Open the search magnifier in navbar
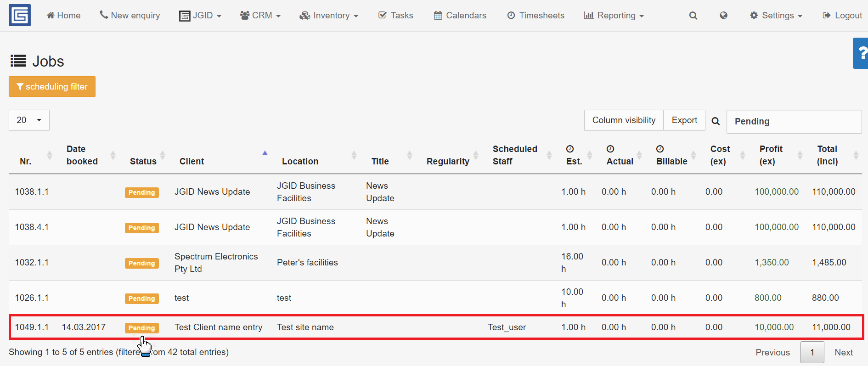 click(693, 16)
